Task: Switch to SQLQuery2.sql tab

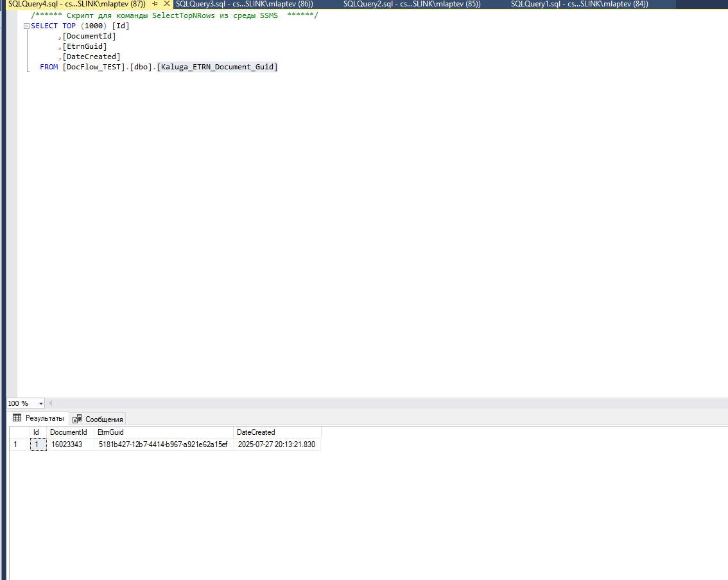Action: point(412,4)
